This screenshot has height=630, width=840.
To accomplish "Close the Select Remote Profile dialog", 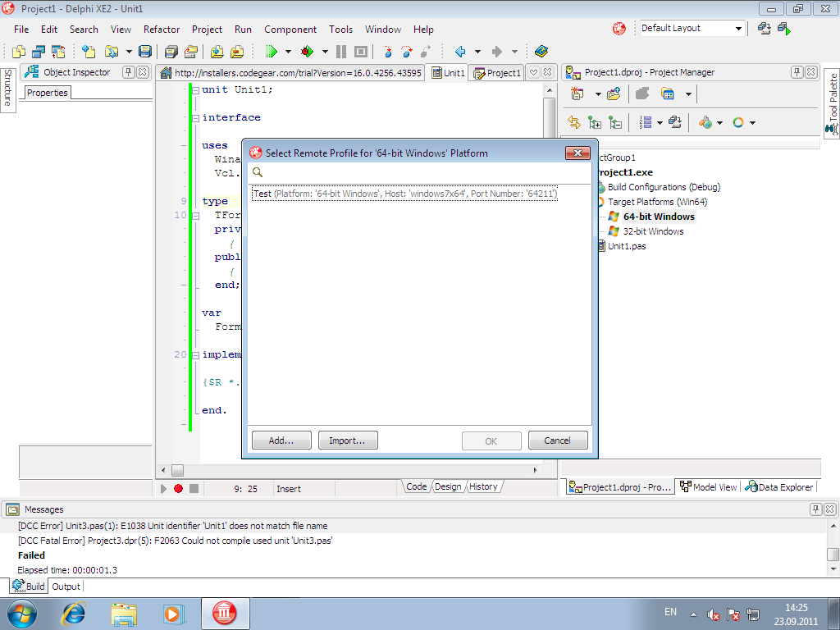I will (x=577, y=153).
